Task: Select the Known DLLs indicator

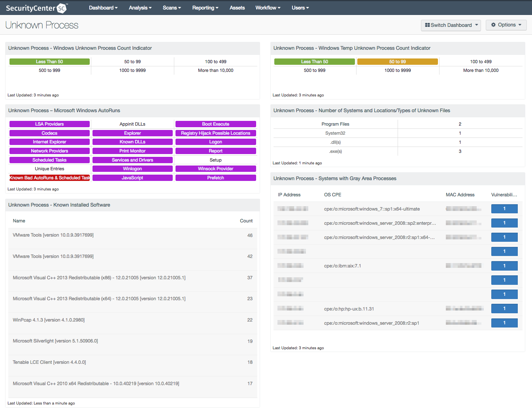Action: point(132,142)
